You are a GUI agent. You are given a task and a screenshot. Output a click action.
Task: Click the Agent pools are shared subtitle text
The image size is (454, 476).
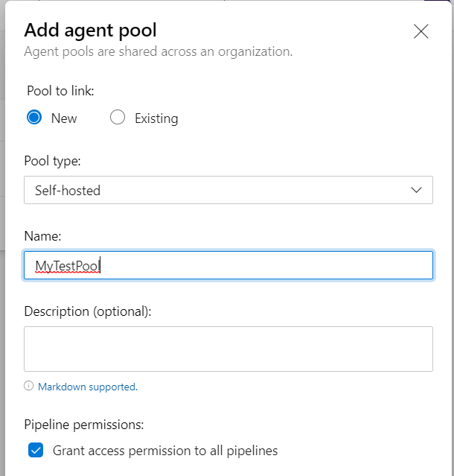tap(159, 52)
